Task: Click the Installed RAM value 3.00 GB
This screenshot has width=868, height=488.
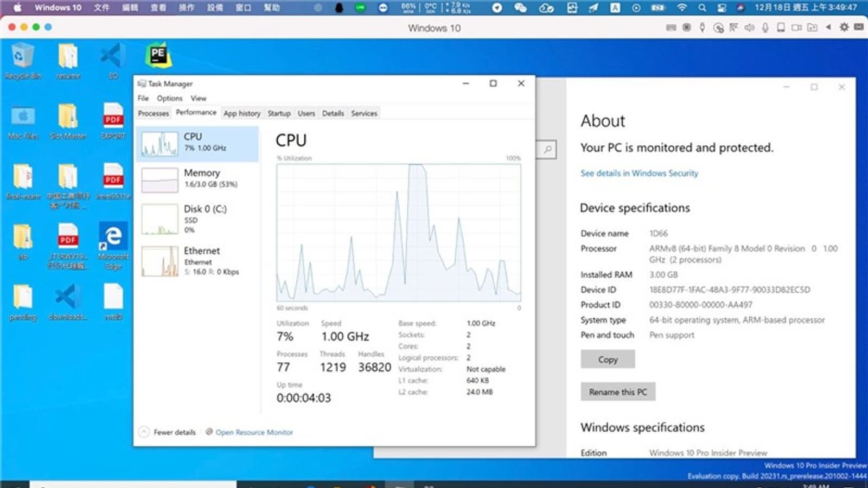Action: (663, 274)
